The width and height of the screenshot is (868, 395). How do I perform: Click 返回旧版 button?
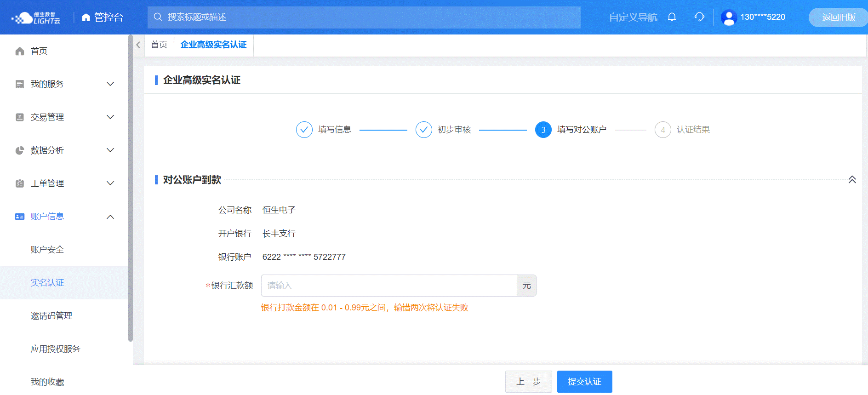pos(839,17)
